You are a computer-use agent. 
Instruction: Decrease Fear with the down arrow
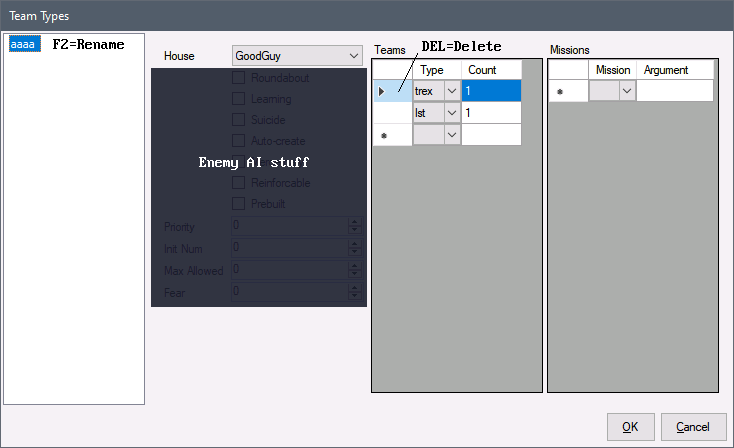[355, 296]
